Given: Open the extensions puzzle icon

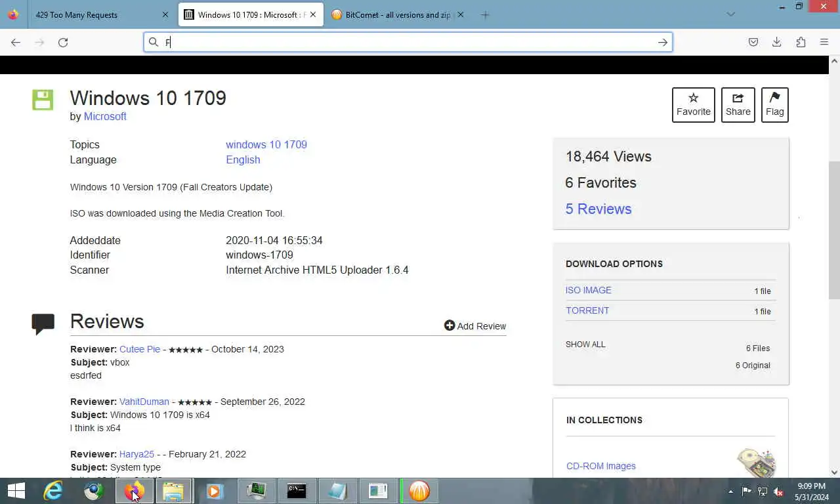Looking at the screenshot, I should (801, 42).
